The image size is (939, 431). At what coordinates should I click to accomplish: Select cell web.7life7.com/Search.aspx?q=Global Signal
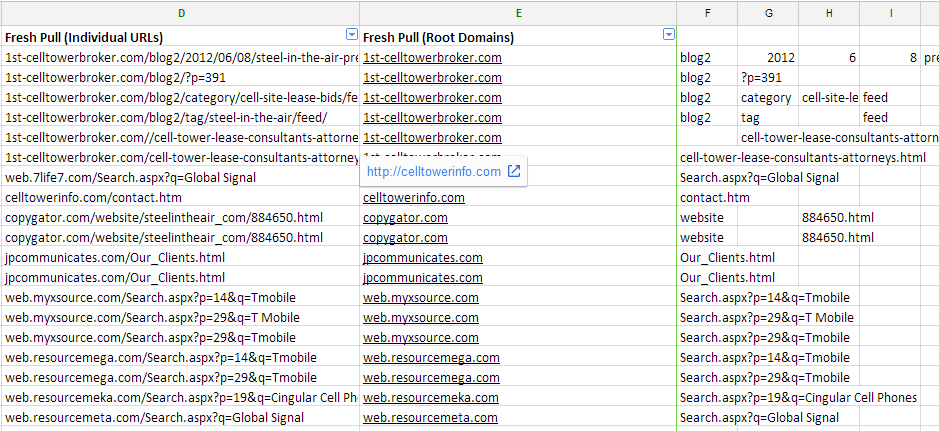click(x=181, y=178)
